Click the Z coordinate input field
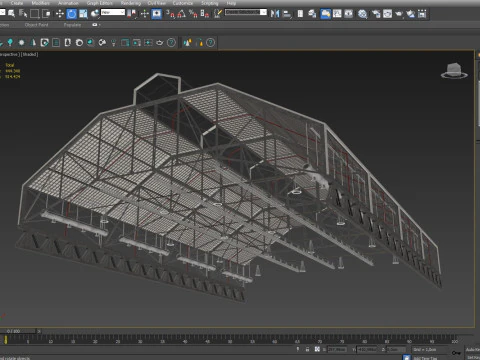 [396, 349]
